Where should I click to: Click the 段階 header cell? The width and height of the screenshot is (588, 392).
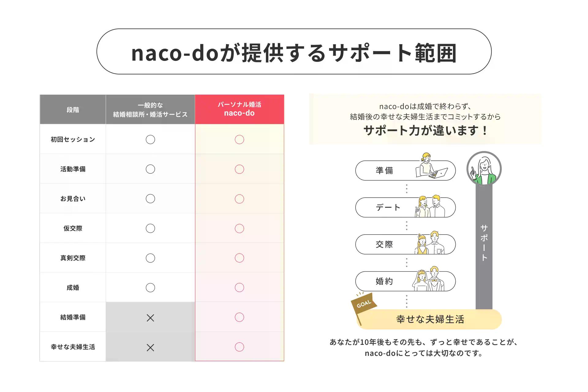pyautogui.click(x=73, y=110)
